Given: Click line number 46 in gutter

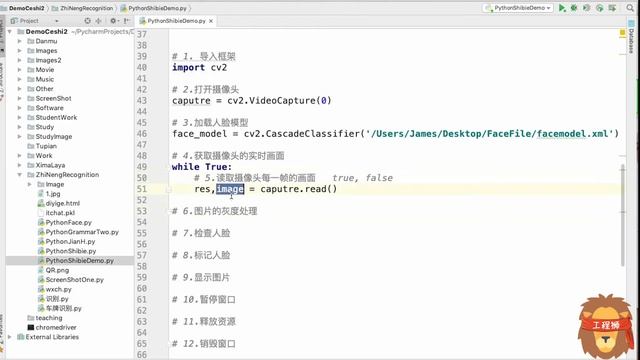Looking at the screenshot, I should (x=142, y=134).
